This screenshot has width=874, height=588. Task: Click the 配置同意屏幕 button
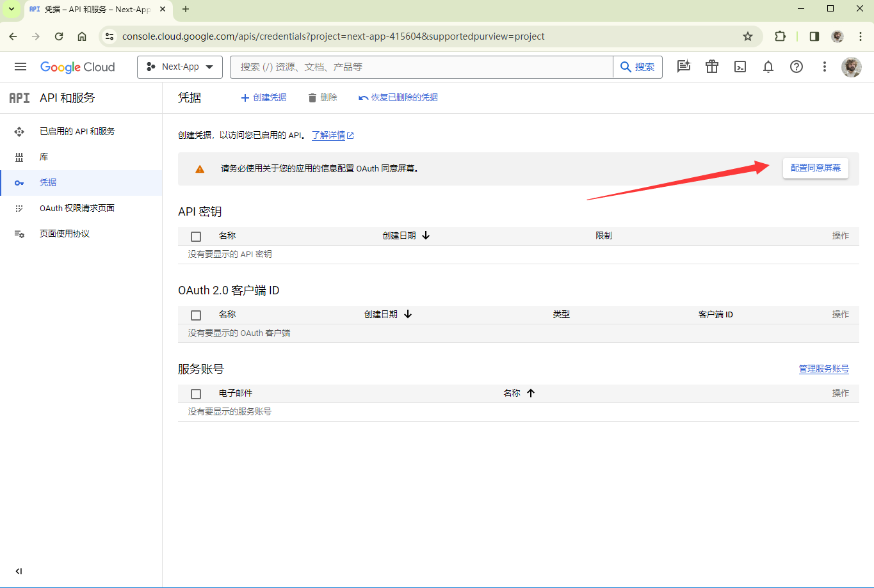816,168
